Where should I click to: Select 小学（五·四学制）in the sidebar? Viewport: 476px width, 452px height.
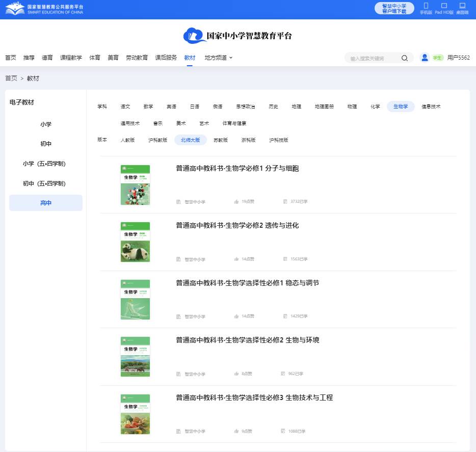45,164
